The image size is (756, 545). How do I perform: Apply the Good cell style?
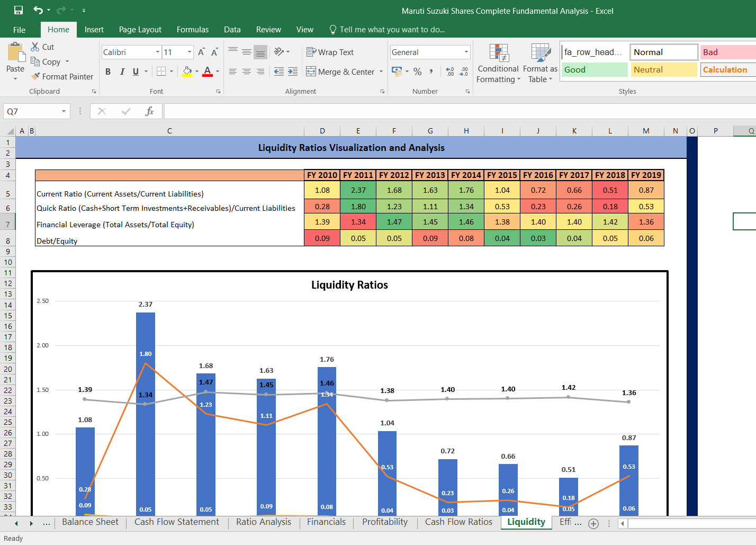595,69
